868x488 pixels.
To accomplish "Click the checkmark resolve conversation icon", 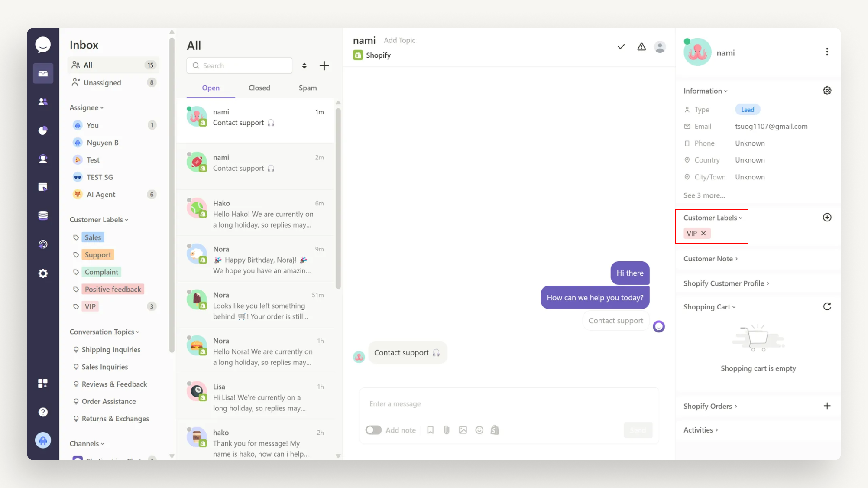I will (x=621, y=47).
